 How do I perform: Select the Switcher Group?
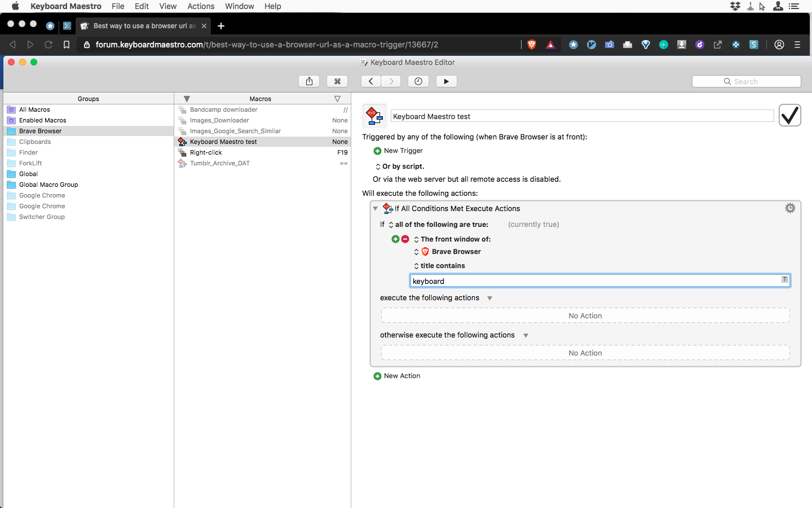(x=89, y=217)
